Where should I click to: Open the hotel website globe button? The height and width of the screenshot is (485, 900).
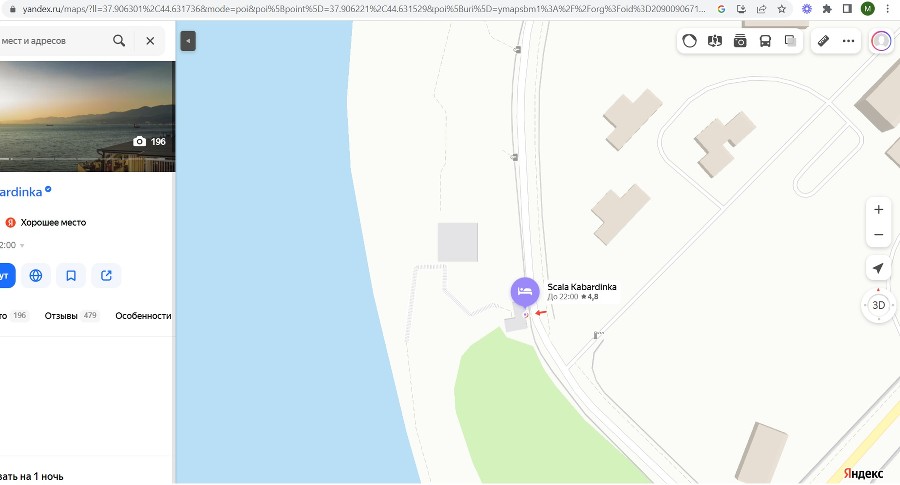click(x=36, y=276)
